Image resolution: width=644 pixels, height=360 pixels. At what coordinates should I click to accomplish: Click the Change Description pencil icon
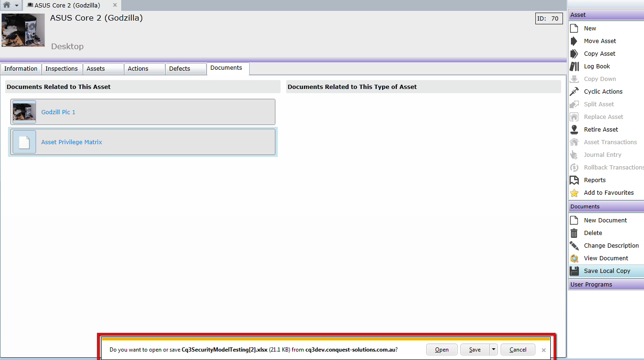[574, 245]
